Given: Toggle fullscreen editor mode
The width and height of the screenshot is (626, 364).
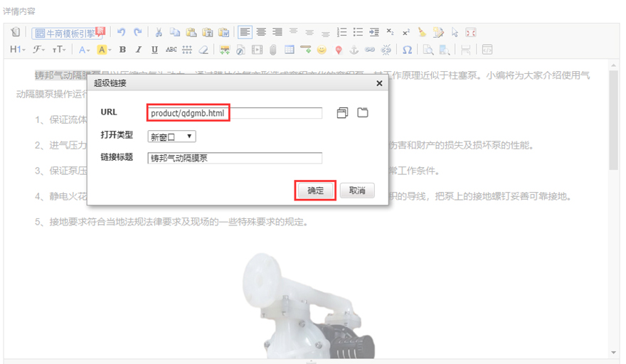Looking at the screenshot, I should coord(471,32).
